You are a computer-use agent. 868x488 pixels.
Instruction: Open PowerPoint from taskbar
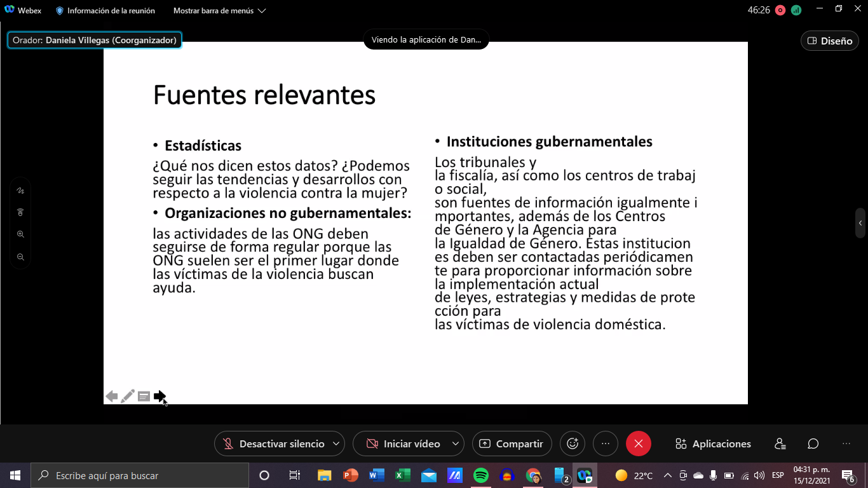(x=351, y=475)
